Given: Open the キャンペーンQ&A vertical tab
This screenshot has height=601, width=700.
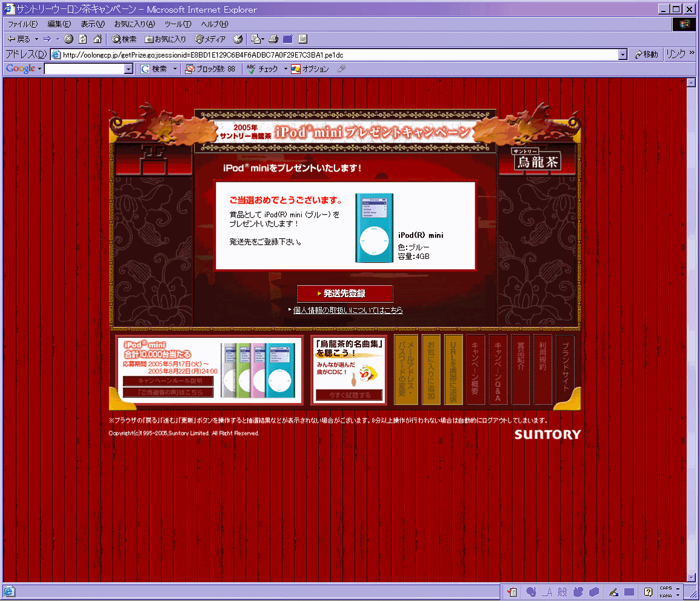Looking at the screenshot, I should (x=498, y=369).
